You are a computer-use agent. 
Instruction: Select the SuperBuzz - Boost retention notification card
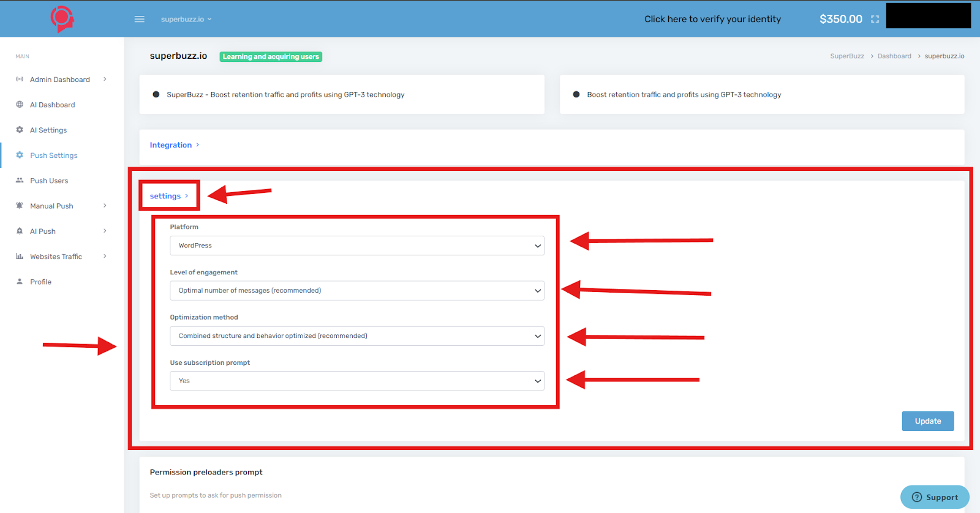point(342,94)
